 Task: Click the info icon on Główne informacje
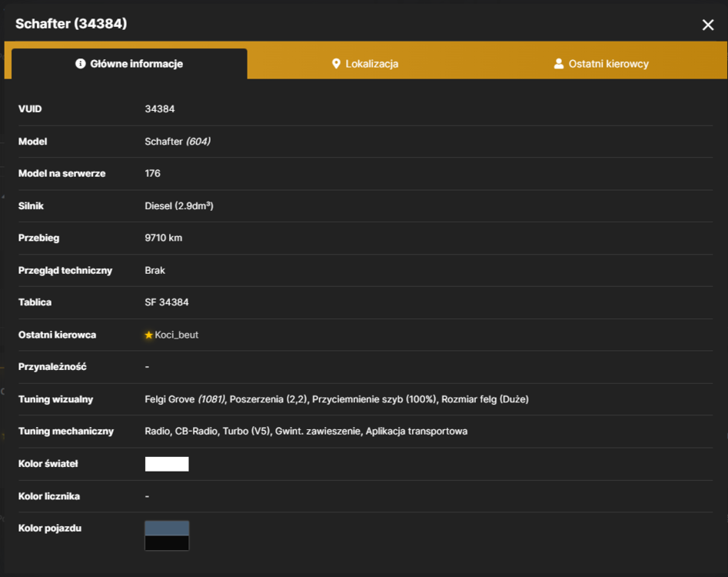coord(80,64)
